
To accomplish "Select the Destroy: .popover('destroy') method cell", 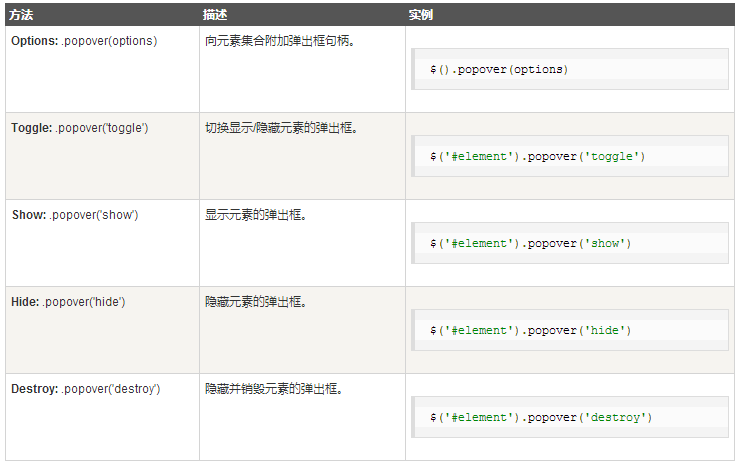I will (102, 417).
